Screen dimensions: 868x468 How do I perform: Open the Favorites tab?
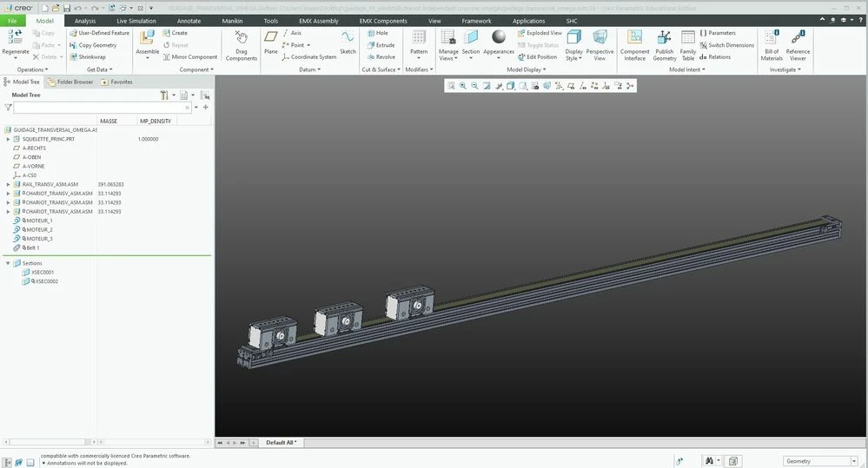116,82
